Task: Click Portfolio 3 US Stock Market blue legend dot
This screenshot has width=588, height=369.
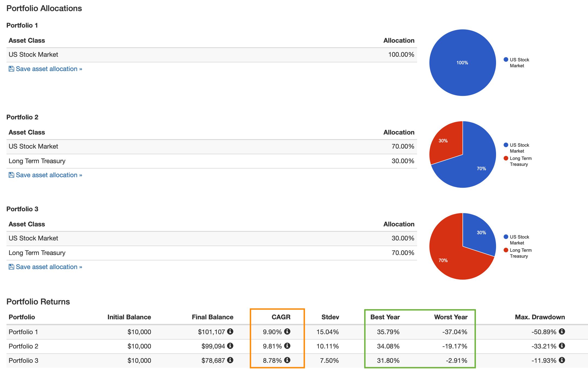Action: pos(506,237)
